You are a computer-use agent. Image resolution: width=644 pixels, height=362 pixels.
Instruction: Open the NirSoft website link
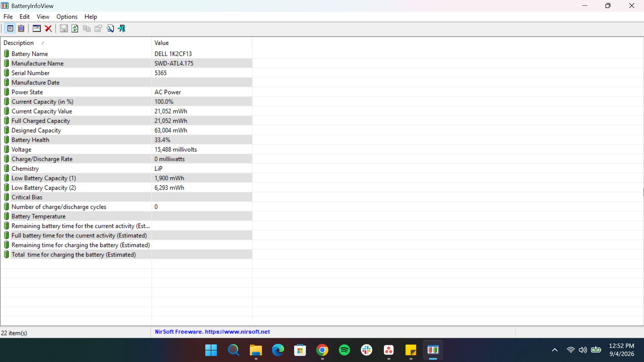pyautogui.click(x=212, y=332)
